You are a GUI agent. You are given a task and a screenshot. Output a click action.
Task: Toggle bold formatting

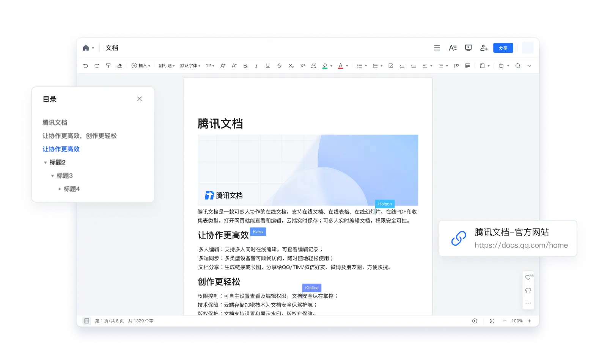pyautogui.click(x=245, y=66)
